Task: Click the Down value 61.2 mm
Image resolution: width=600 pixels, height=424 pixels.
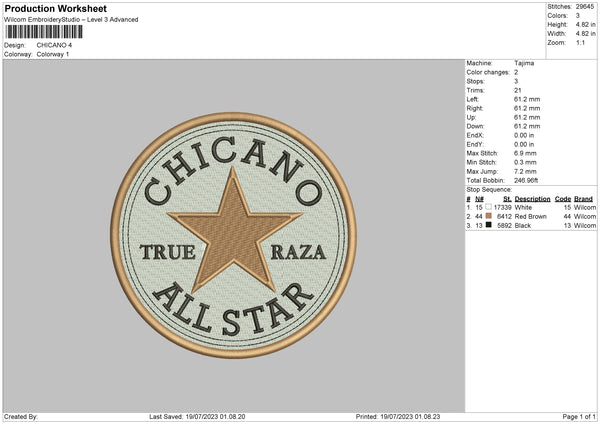Action: [x=527, y=126]
